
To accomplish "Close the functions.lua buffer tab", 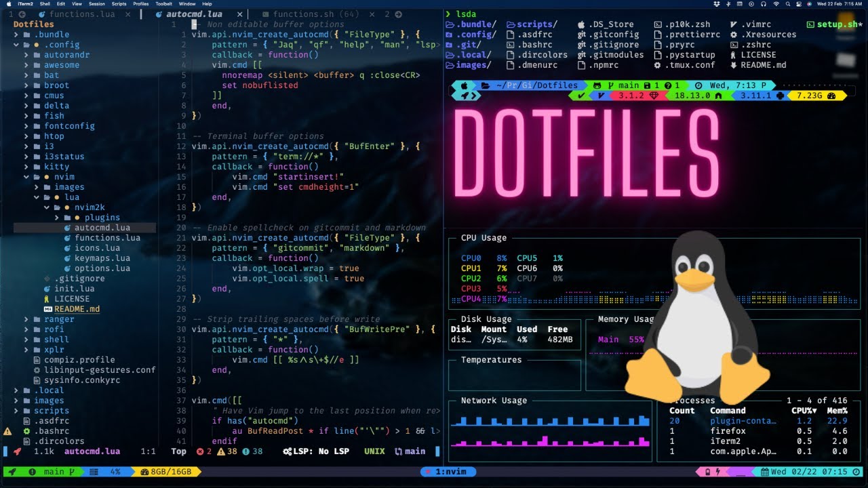I will coord(129,14).
